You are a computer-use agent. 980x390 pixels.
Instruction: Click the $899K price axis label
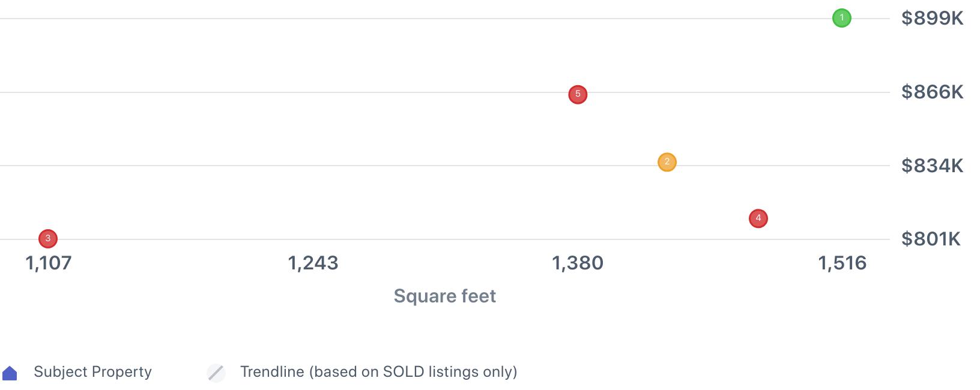click(932, 19)
